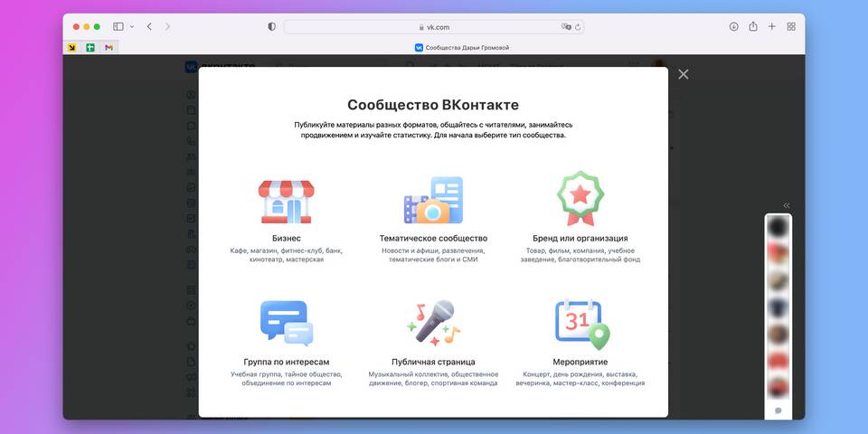Toggle the Safari sidebar button

pos(118,26)
